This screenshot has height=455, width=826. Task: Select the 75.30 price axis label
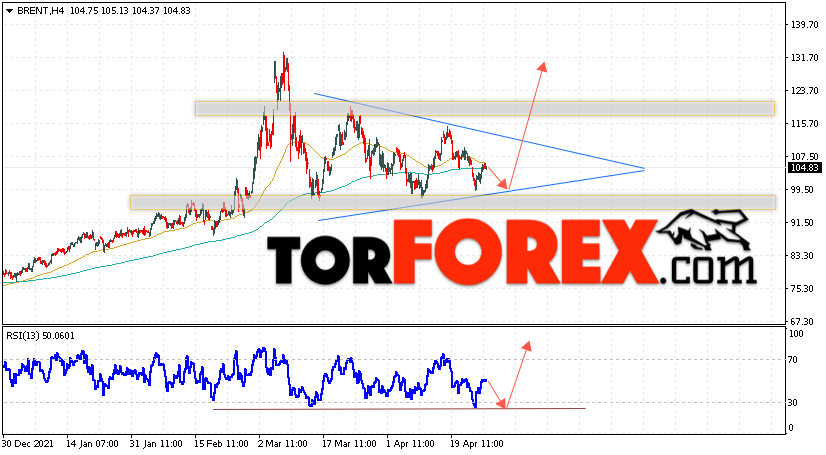click(804, 289)
